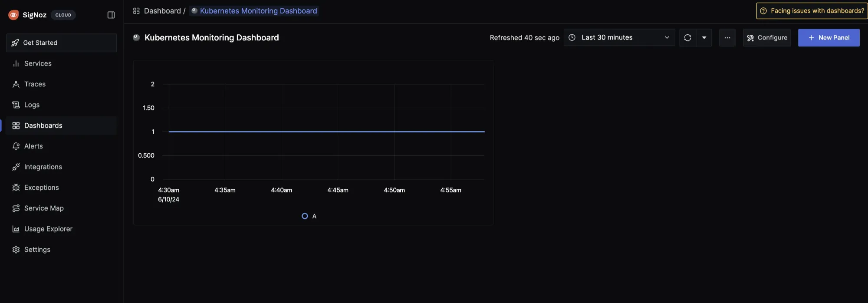The height and width of the screenshot is (303, 868).
Task: Open the Service Map view
Action: point(62,208)
